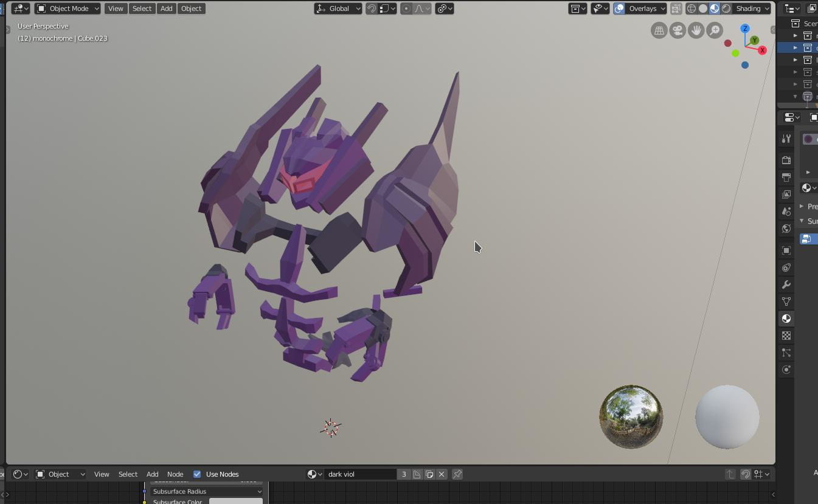Open the viewport Object menu
Viewport: 818px width, 504px height.
(191, 9)
